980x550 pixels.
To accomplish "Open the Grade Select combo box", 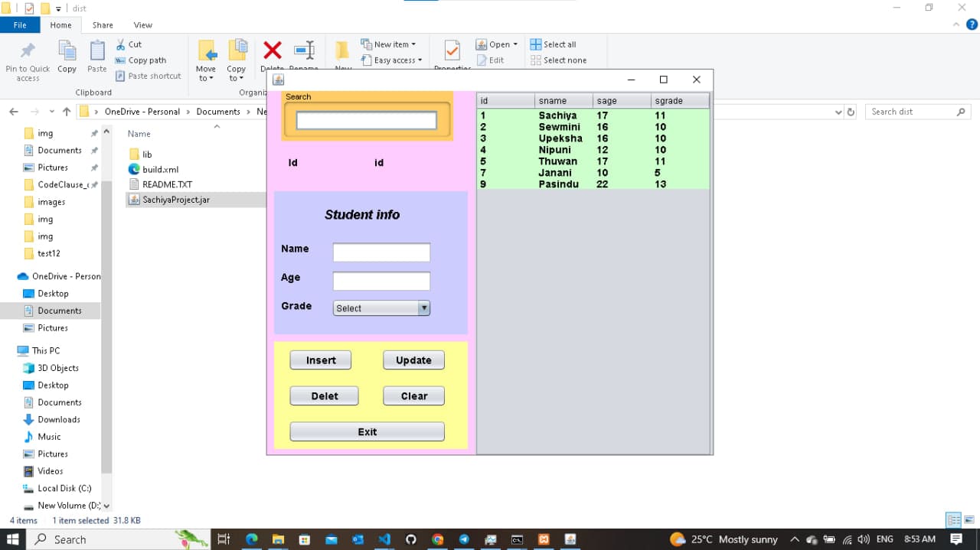I will tap(381, 308).
